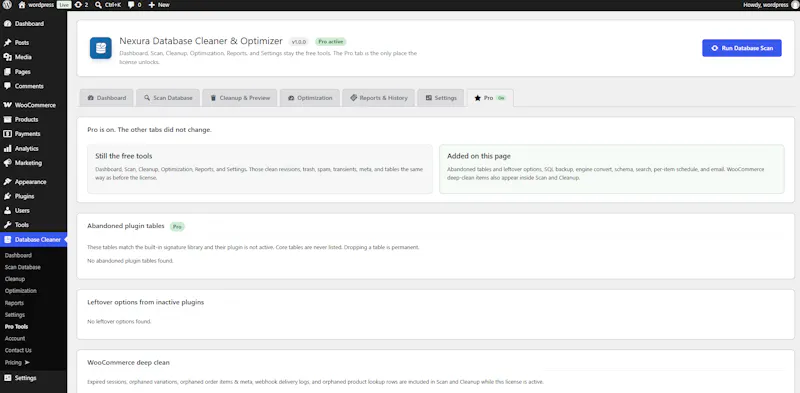Switch to the Dashboard tab
The height and width of the screenshot is (393, 800).
click(x=107, y=98)
